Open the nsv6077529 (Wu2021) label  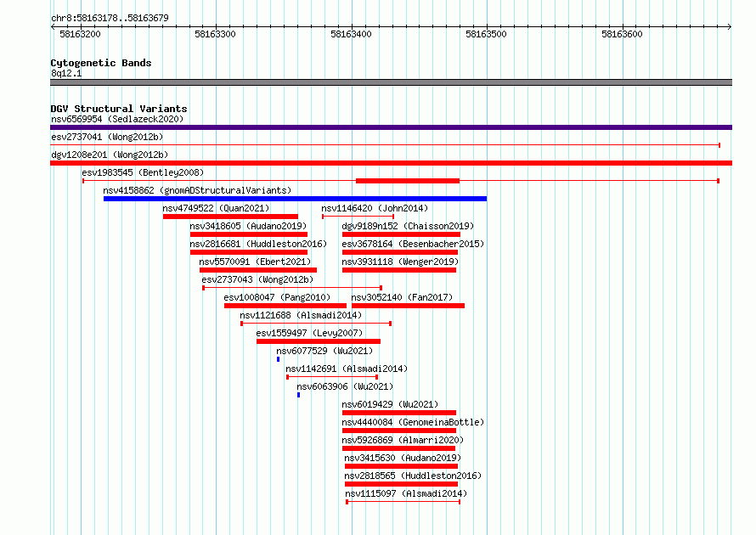click(x=324, y=351)
